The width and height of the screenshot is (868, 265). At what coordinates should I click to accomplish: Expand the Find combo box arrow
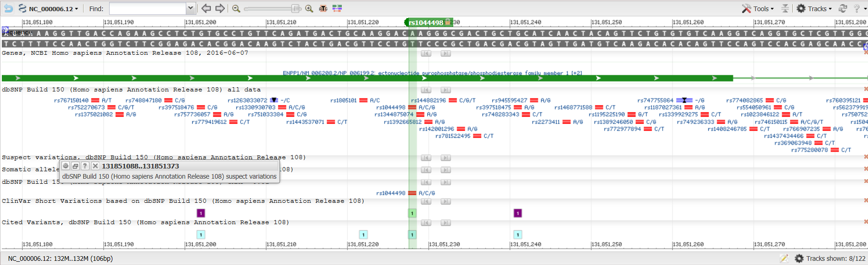pos(190,8)
